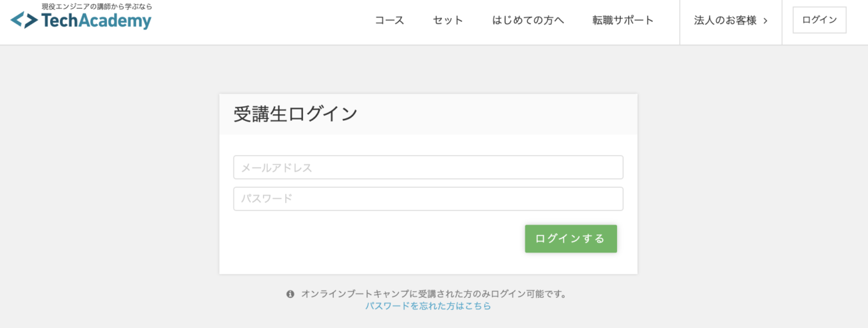The height and width of the screenshot is (328, 868).
Task: Open the セット menu item
Action: 448,20
